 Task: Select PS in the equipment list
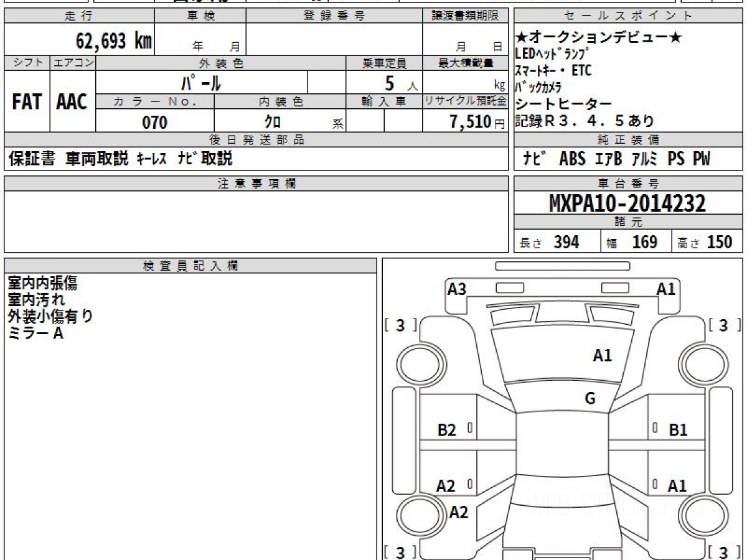(676, 159)
